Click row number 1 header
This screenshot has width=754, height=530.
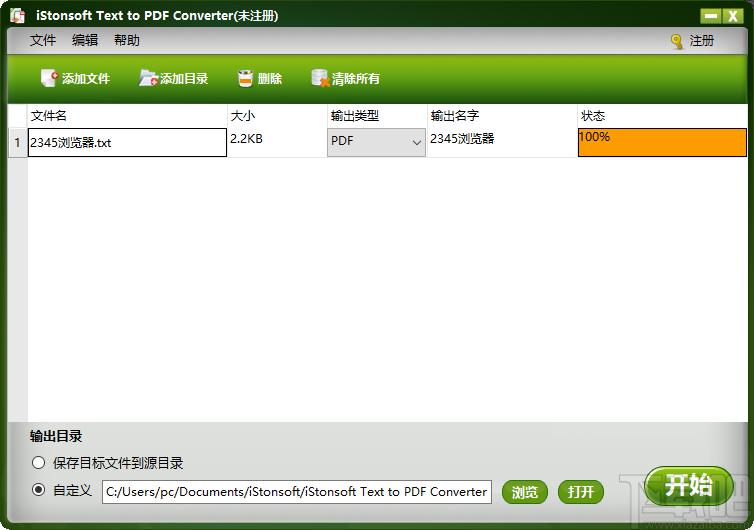coord(18,142)
